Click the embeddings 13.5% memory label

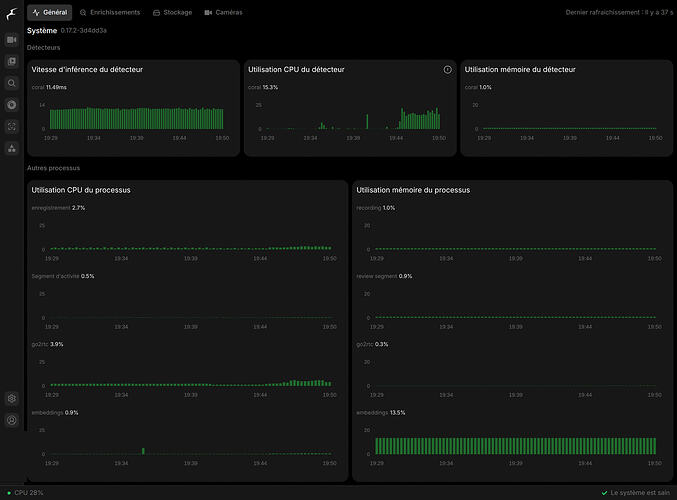click(381, 413)
